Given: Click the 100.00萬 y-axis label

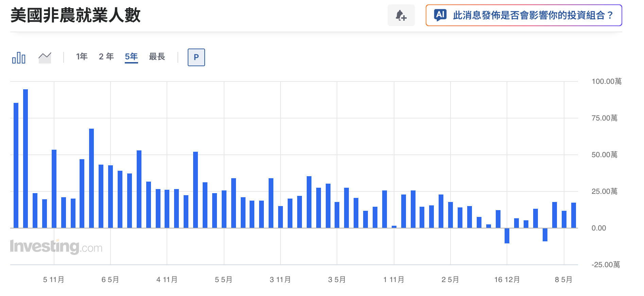Looking at the screenshot, I should click(607, 81).
